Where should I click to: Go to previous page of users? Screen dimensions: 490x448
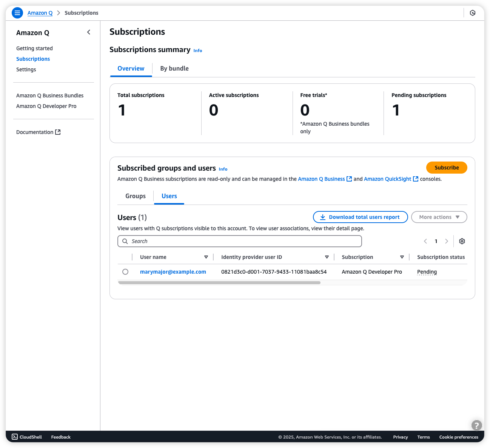pyautogui.click(x=425, y=241)
